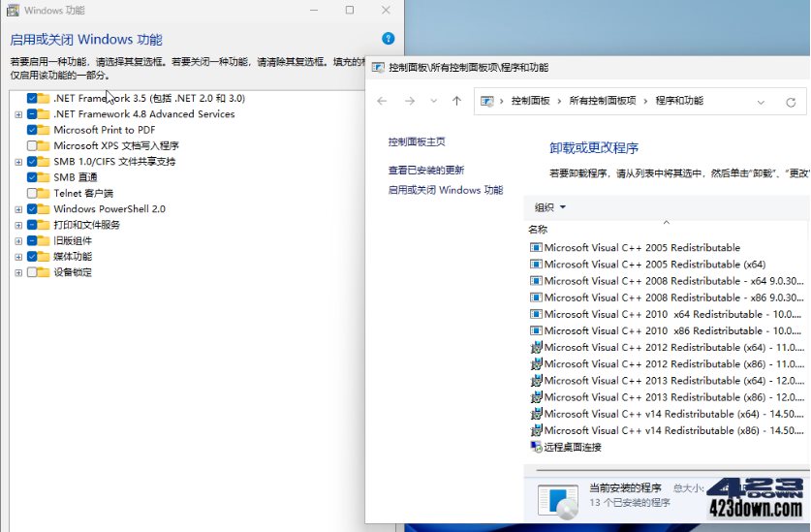Select Visual C++ 2013 (x86) installer icon
This screenshot has height=532, width=811.
(536, 397)
